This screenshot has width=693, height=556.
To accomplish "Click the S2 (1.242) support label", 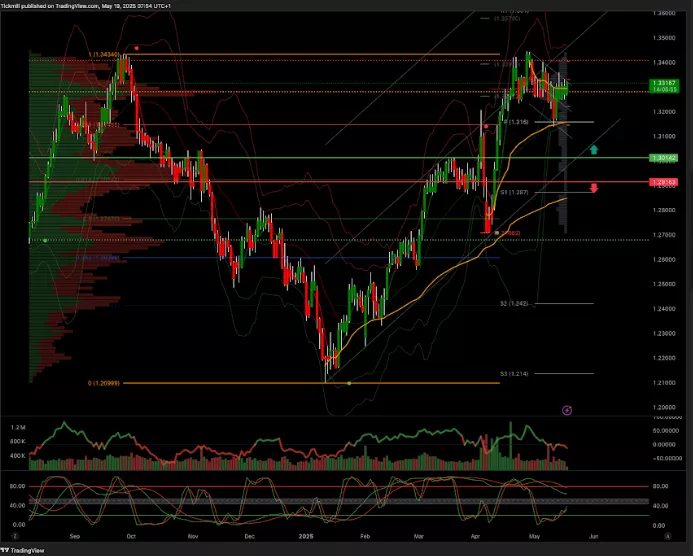I will click(x=513, y=303).
